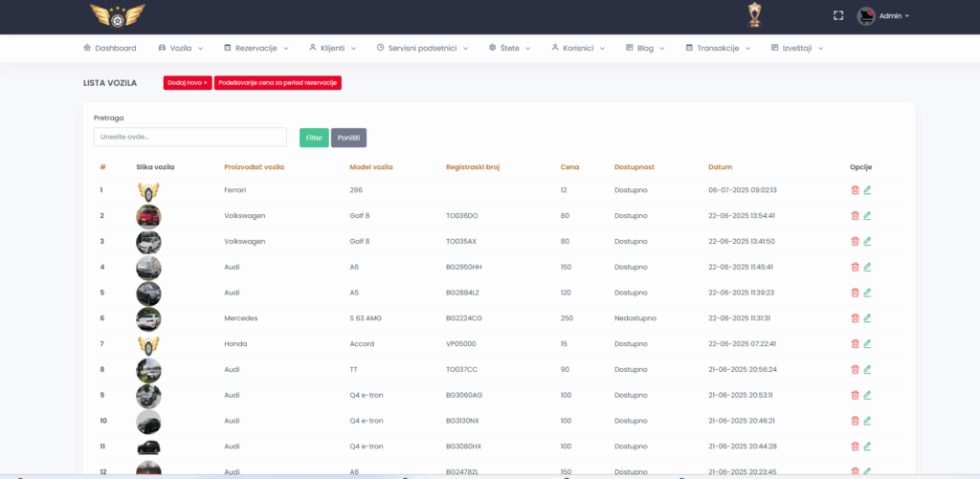
Task: Delete the Audi A5 vehicle entry
Action: (855, 293)
